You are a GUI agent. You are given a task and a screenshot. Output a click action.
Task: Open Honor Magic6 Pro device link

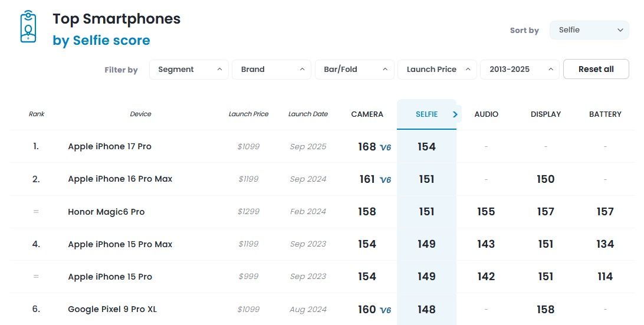pos(106,212)
